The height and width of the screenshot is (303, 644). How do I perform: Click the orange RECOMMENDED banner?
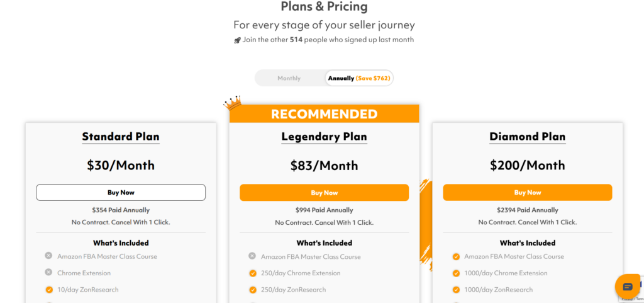tap(324, 114)
